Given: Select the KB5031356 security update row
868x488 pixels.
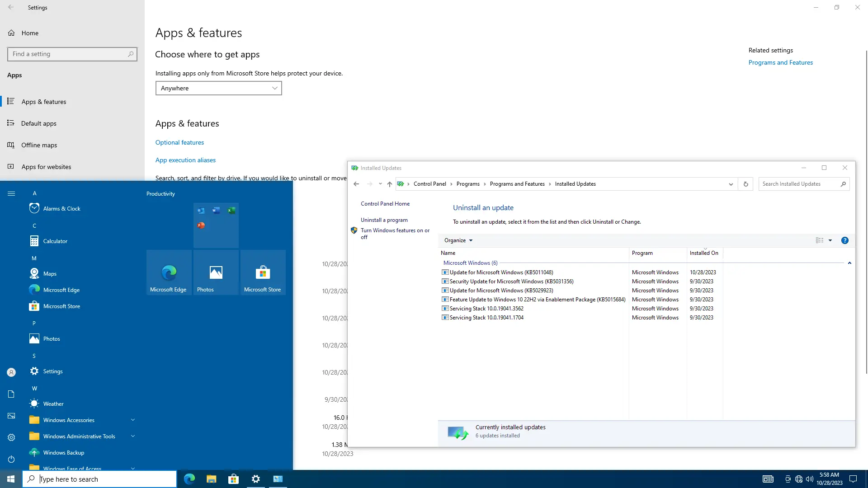Looking at the screenshot, I should coord(511,282).
